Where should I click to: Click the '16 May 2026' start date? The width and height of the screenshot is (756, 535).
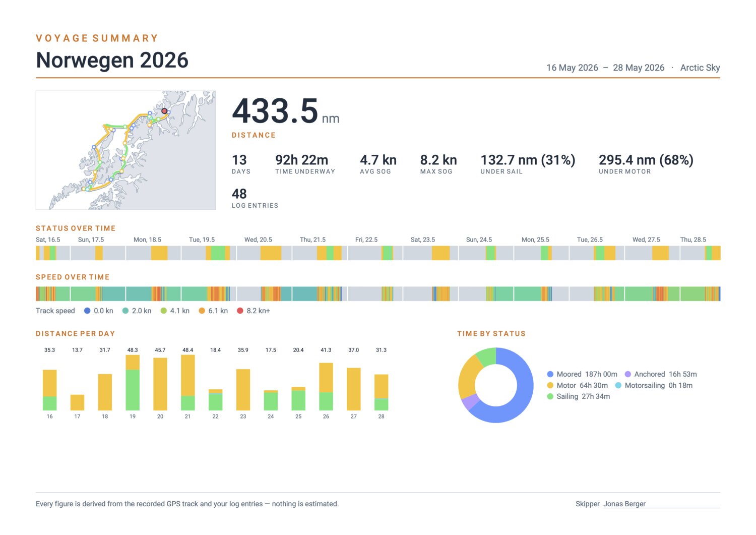[572, 68]
